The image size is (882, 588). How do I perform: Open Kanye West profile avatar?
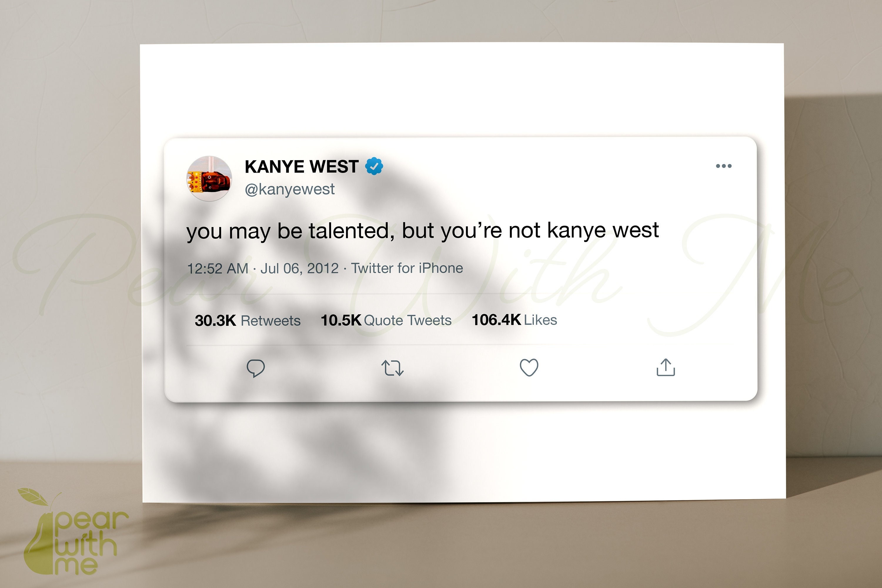click(x=209, y=179)
